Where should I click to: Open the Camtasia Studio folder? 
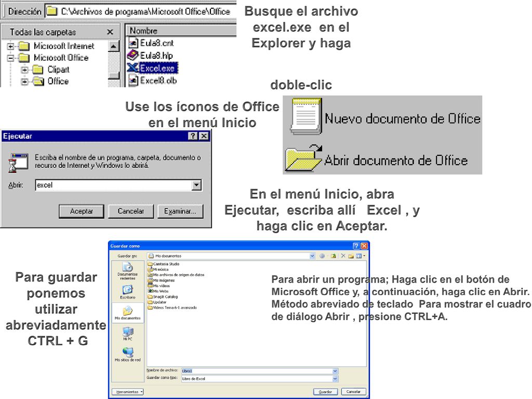[x=163, y=263]
